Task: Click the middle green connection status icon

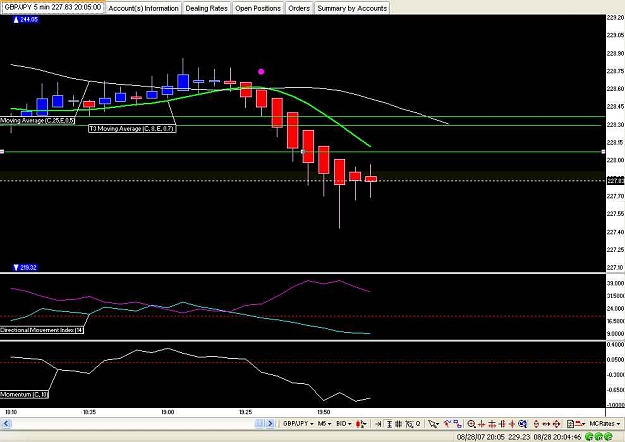Action: 598,437
